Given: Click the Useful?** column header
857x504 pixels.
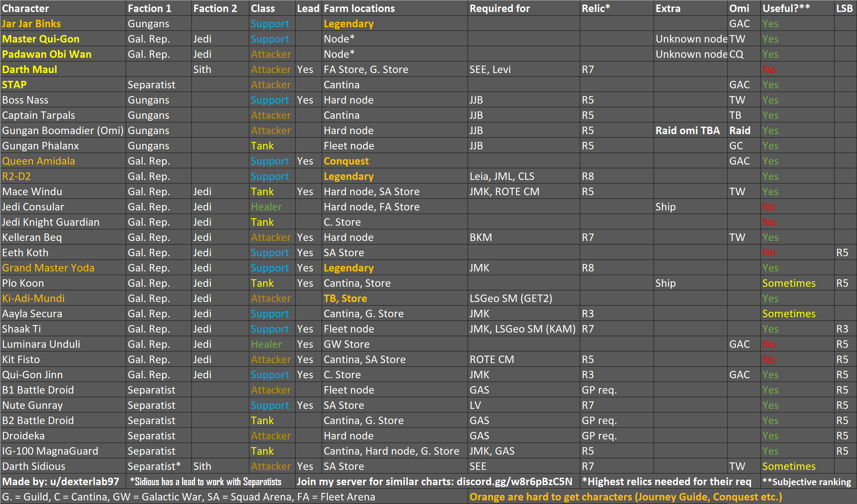Looking at the screenshot, I should (x=786, y=8).
